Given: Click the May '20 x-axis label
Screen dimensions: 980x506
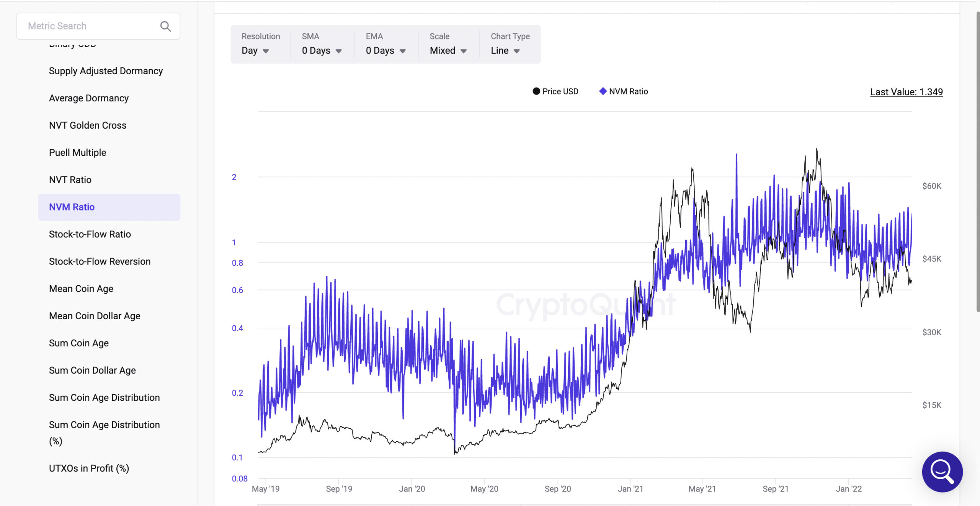Looking at the screenshot, I should pyautogui.click(x=484, y=489).
